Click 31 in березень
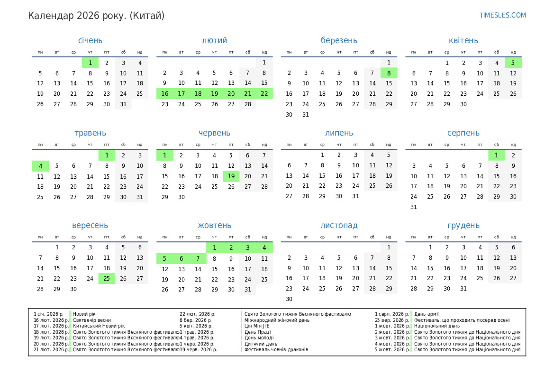The width and height of the screenshot is (554, 392). coord(306,115)
